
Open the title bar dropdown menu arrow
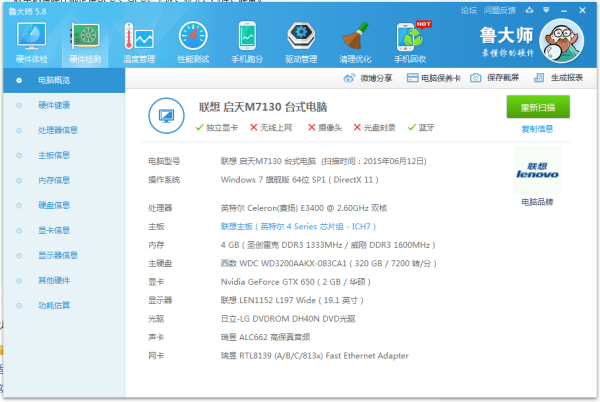[x=546, y=10]
